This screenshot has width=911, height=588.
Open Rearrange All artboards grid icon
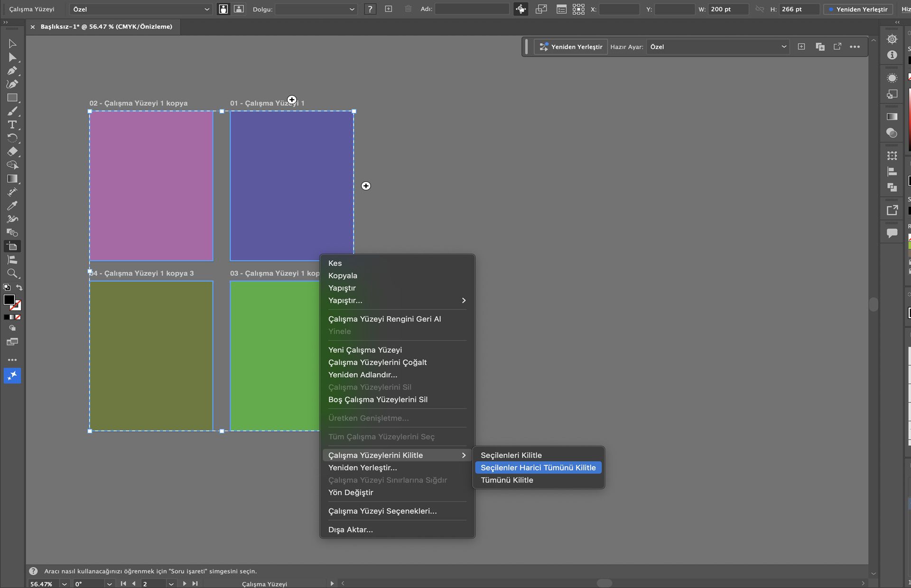tap(578, 9)
